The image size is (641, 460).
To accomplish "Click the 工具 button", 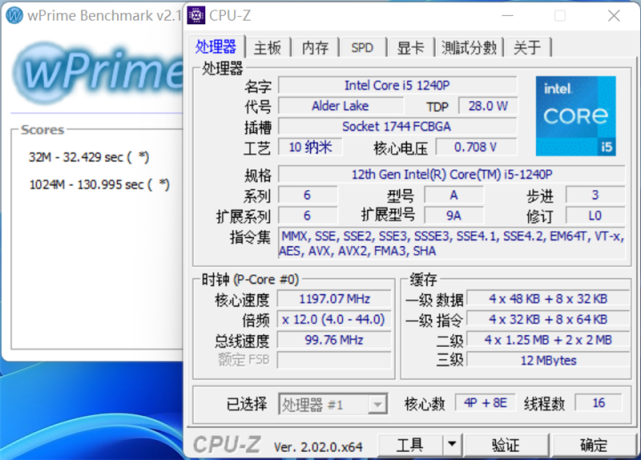I will (410, 444).
